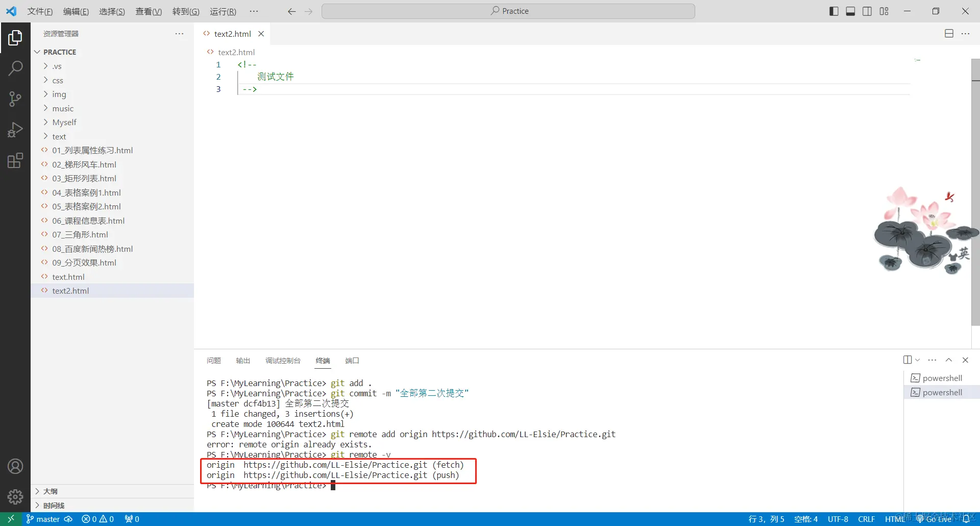Split the editor using the split icon
Viewport: 980px width, 526px height.
(949, 33)
